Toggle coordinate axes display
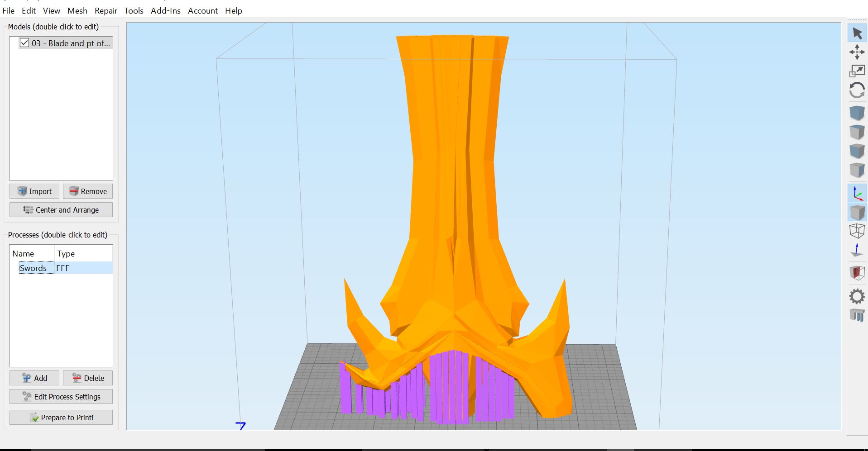868x451 pixels. [857, 193]
